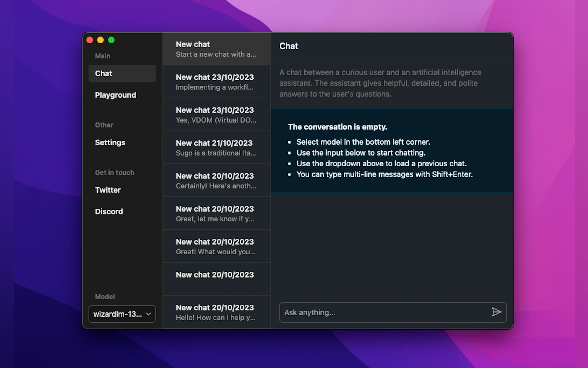The image size is (588, 368).
Task: Switch to the Playground section
Action: click(116, 95)
